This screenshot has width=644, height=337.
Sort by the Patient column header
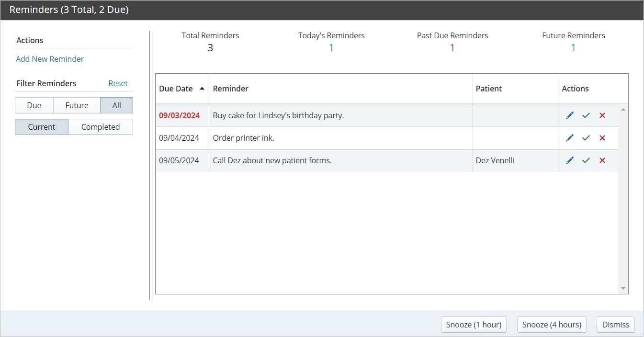coord(516,89)
